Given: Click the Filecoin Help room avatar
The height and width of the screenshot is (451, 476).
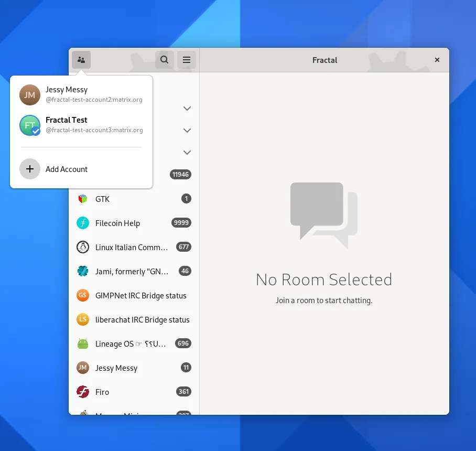Looking at the screenshot, I should point(83,223).
